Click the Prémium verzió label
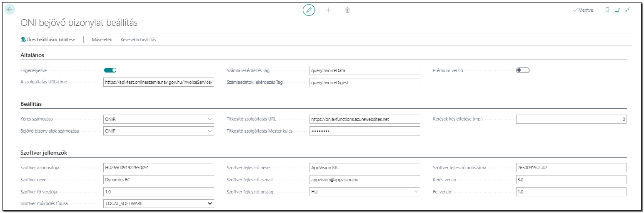644x213 pixels. [448, 70]
